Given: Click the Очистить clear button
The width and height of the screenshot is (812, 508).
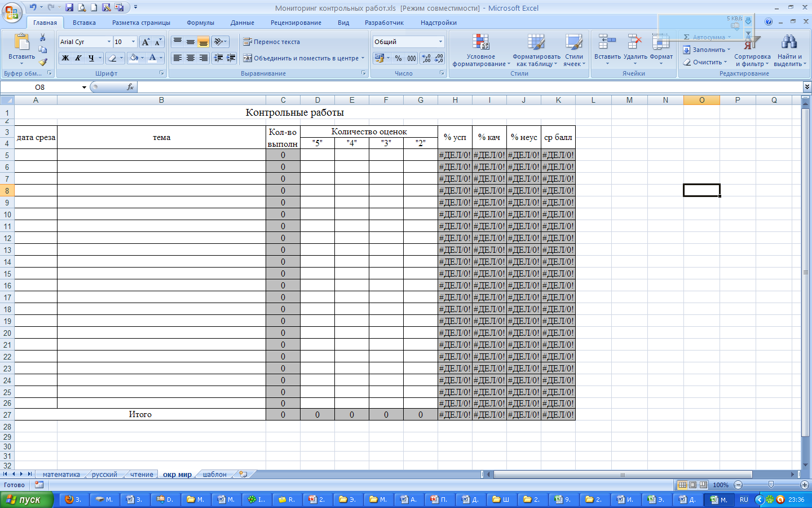Looking at the screenshot, I should (x=705, y=62).
